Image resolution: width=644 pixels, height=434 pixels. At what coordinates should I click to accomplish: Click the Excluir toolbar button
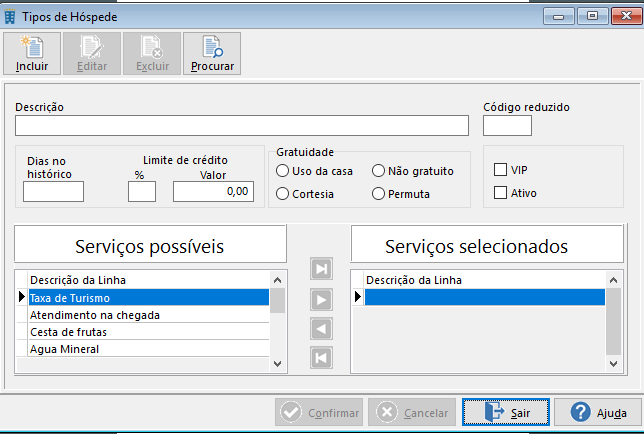click(x=152, y=54)
